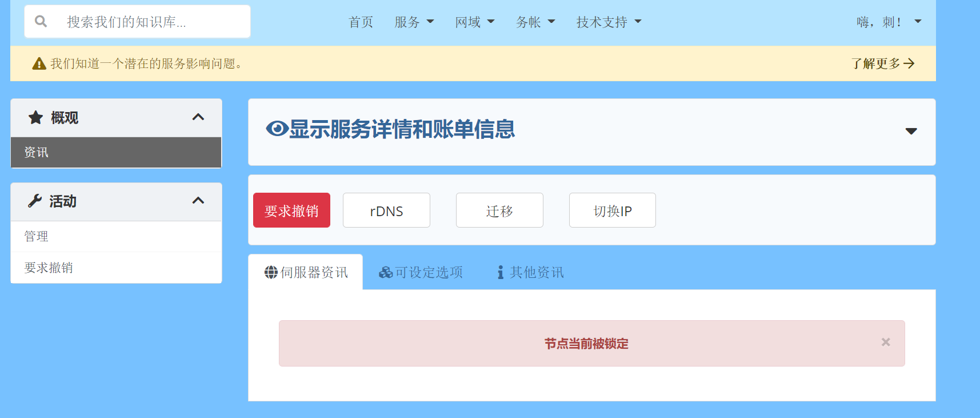Click the 迁移 button

click(x=499, y=210)
